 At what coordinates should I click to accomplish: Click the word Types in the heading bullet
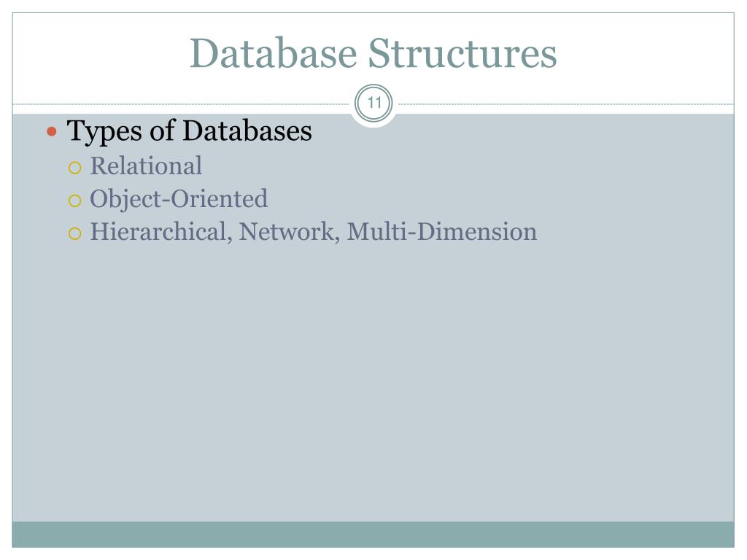[x=104, y=133]
